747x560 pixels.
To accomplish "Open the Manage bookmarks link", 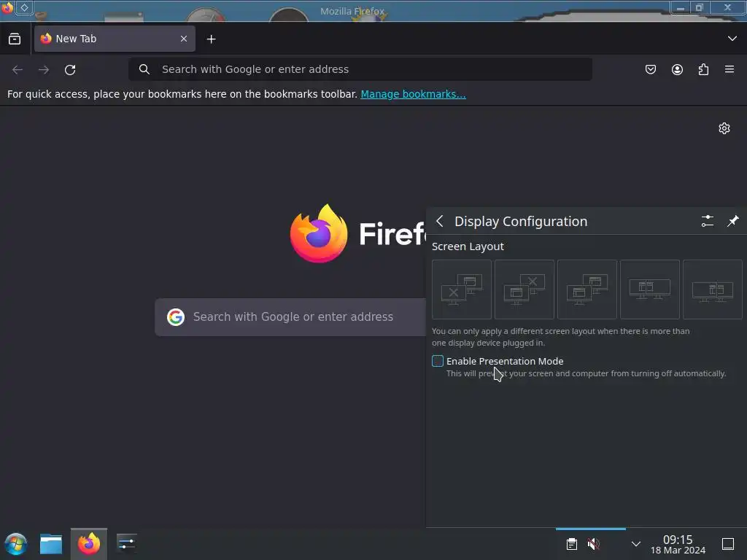I will coord(413,94).
